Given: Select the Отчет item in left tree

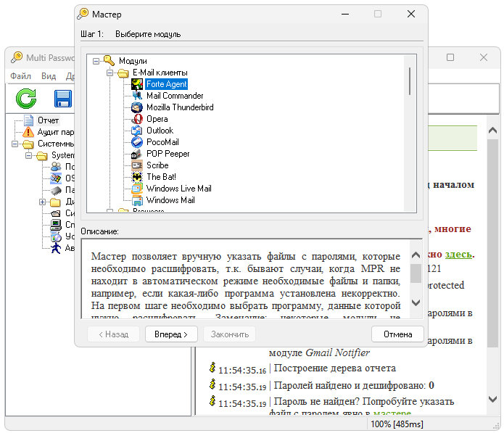Looking at the screenshot, I should click(48, 120).
